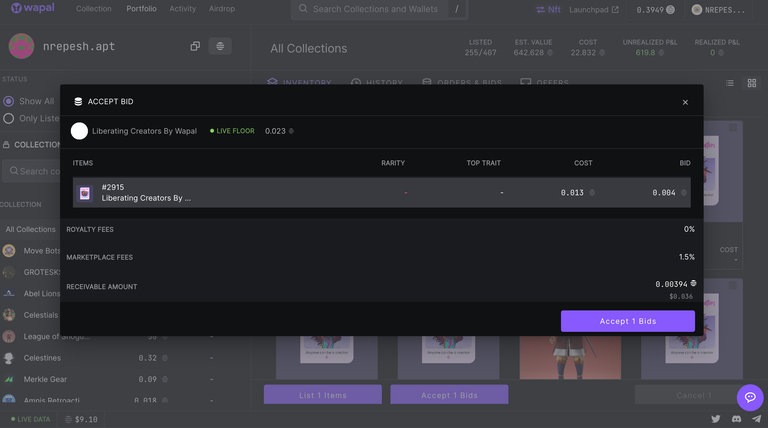The width and height of the screenshot is (768, 428).
Task: Select the Only Listed status radio
Action: (9, 118)
